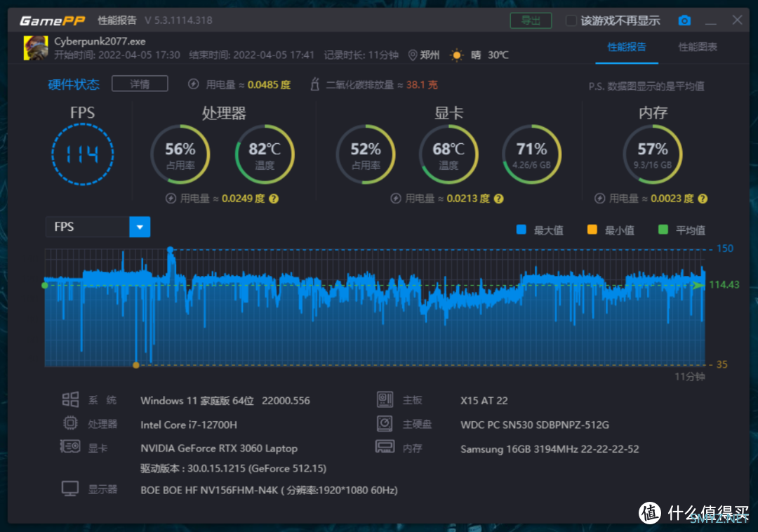This screenshot has height=532, width=758.
Task: Click the blue 最大值 legend swatch
Action: [x=521, y=230]
